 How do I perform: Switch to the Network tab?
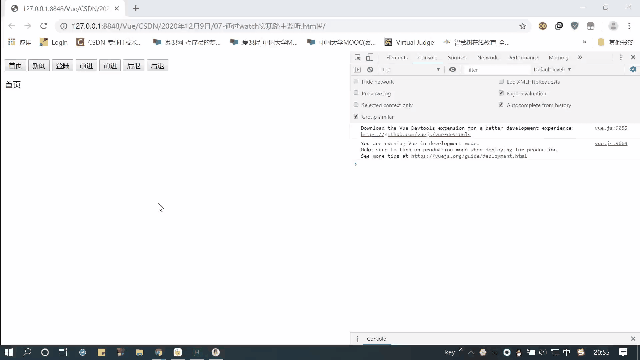[x=487, y=58]
